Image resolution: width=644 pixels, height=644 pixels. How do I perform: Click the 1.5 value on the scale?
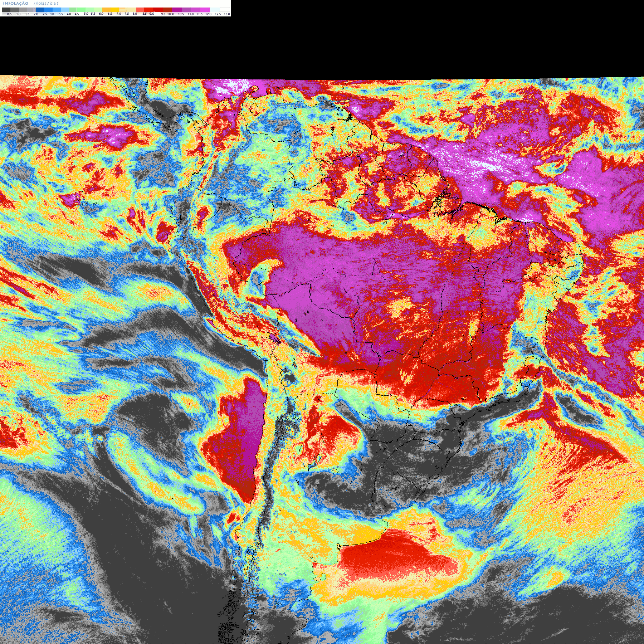pos(27,14)
